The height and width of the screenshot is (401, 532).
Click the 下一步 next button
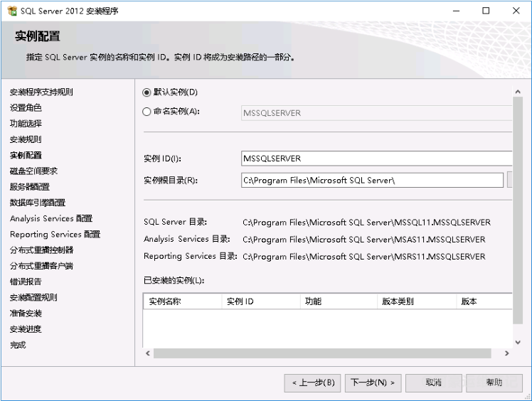coord(373,383)
